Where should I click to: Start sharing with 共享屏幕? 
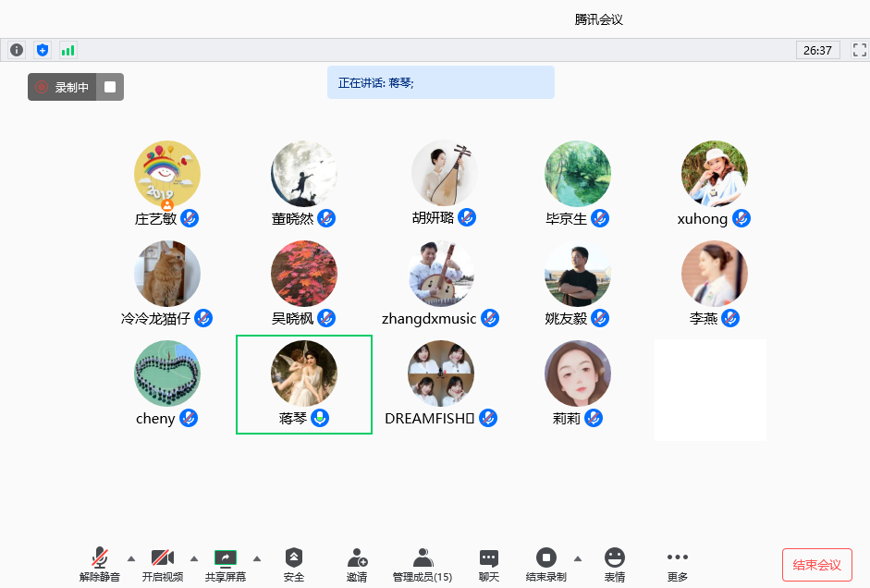[x=226, y=564]
